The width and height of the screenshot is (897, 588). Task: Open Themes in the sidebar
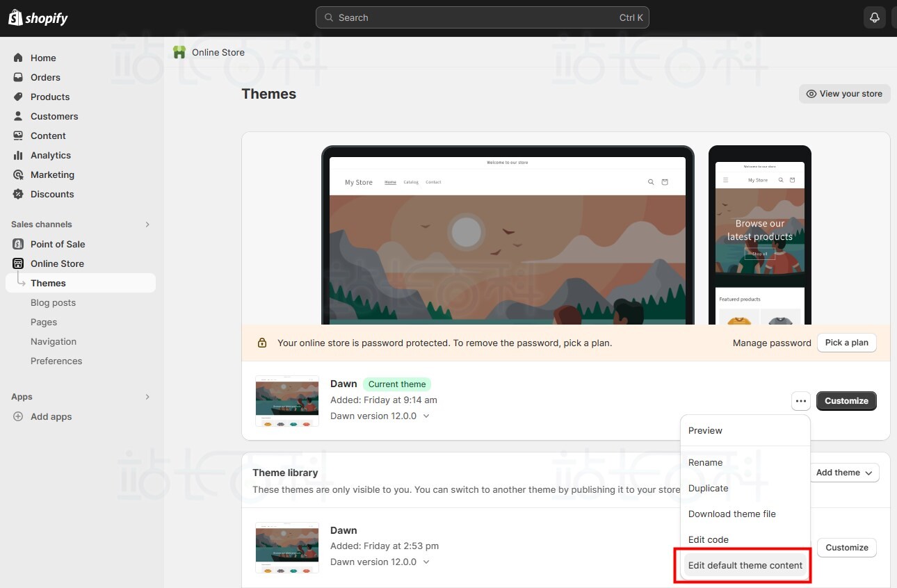pyautogui.click(x=81, y=283)
